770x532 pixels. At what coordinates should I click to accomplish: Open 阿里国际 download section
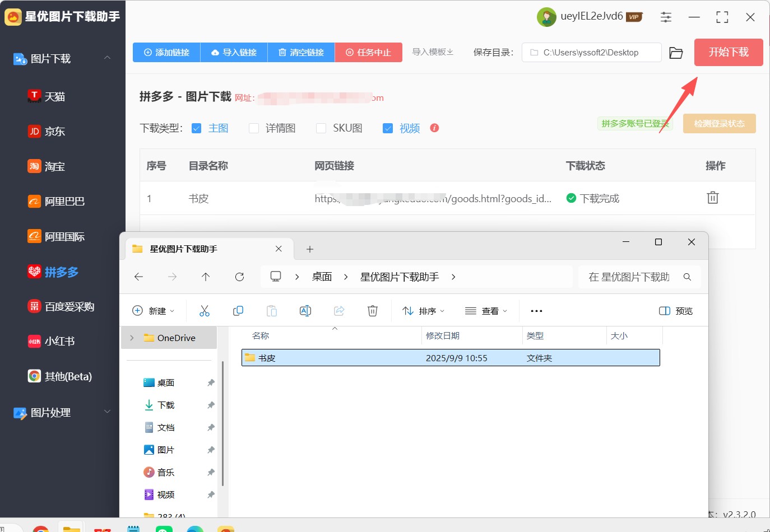click(x=56, y=236)
